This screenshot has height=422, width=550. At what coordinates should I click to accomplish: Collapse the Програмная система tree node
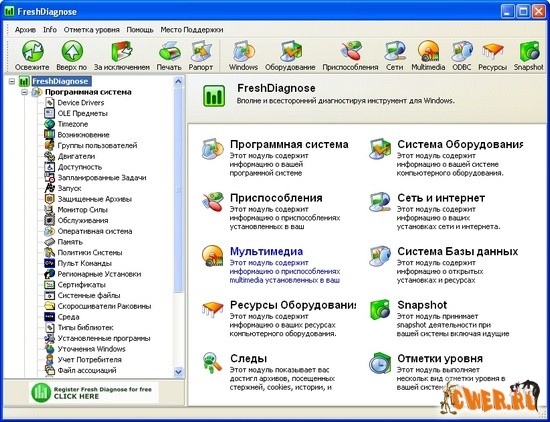(24, 92)
